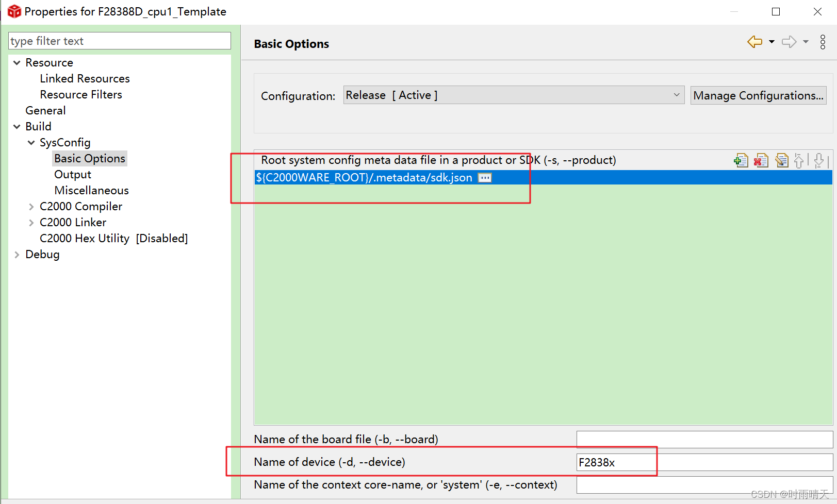The height and width of the screenshot is (504, 837).
Task: Maximize the Properties window
Action: [x=776, y=11]
